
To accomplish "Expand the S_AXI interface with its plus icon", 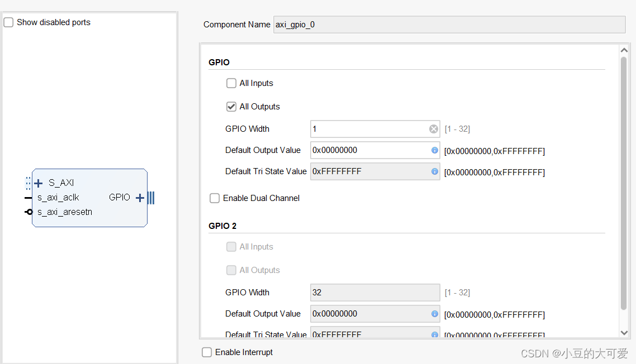I will (x=38, y=183).
